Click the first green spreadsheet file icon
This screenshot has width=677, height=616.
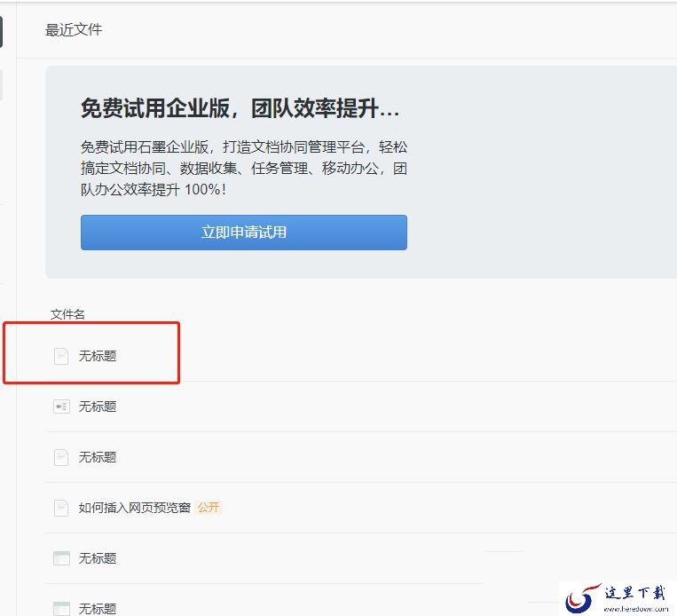pos(61,558)
